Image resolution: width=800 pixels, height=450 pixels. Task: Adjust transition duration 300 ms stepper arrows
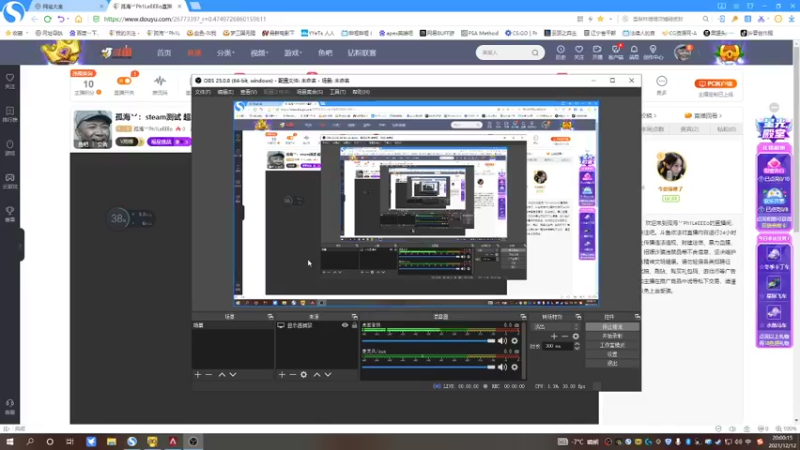pos(577,346)
